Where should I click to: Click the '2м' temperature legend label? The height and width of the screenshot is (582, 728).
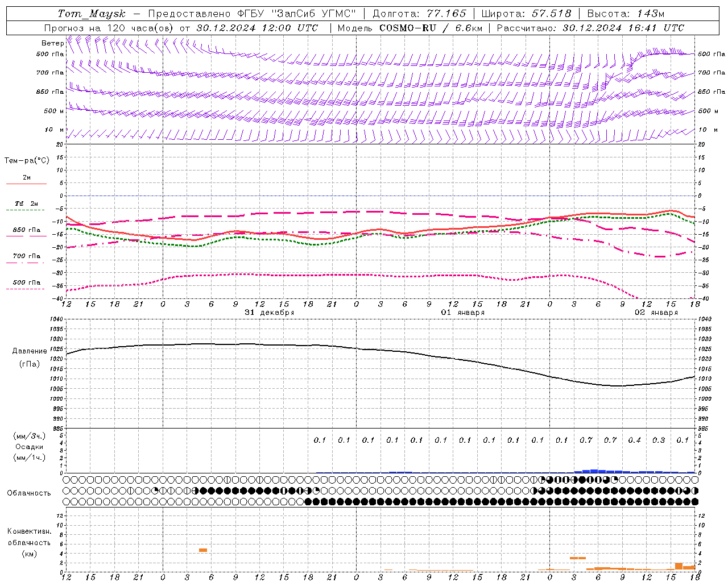pos(27,177)
